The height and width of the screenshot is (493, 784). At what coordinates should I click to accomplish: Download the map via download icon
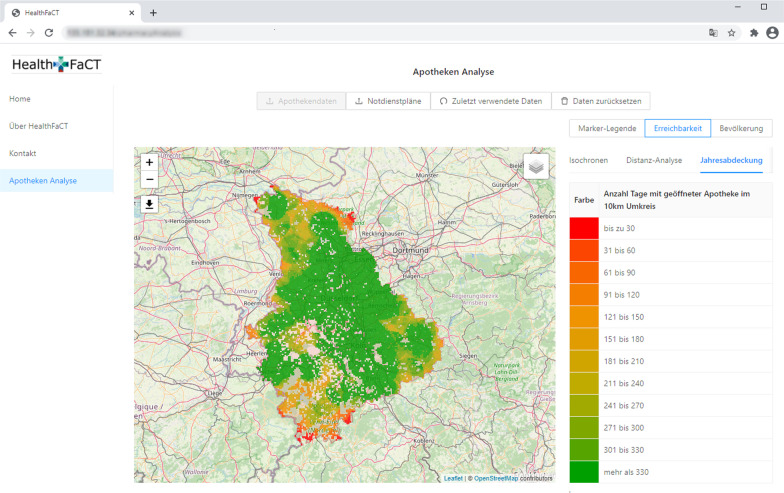click(149, 204)
